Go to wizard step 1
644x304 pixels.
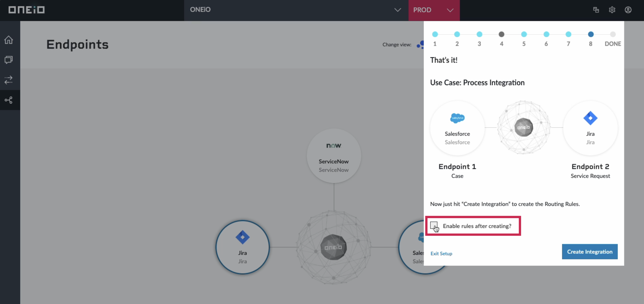pyautogui.click(x=435, y=34)
